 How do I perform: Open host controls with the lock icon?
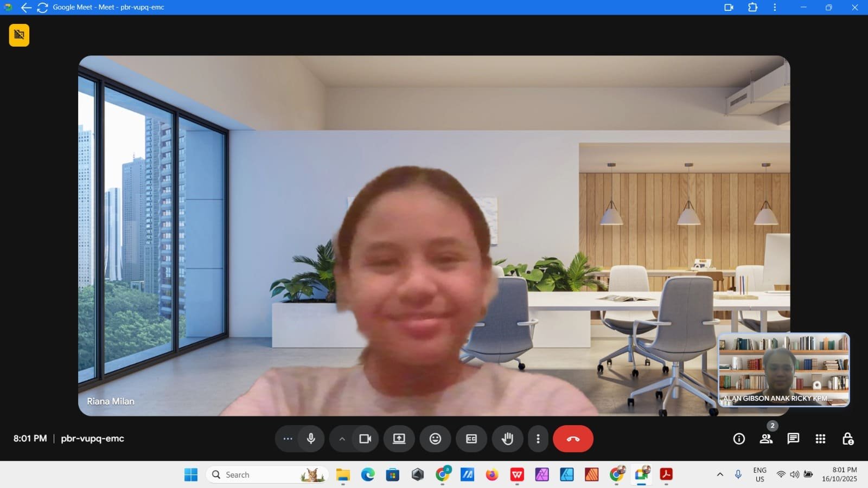point(848,439)
